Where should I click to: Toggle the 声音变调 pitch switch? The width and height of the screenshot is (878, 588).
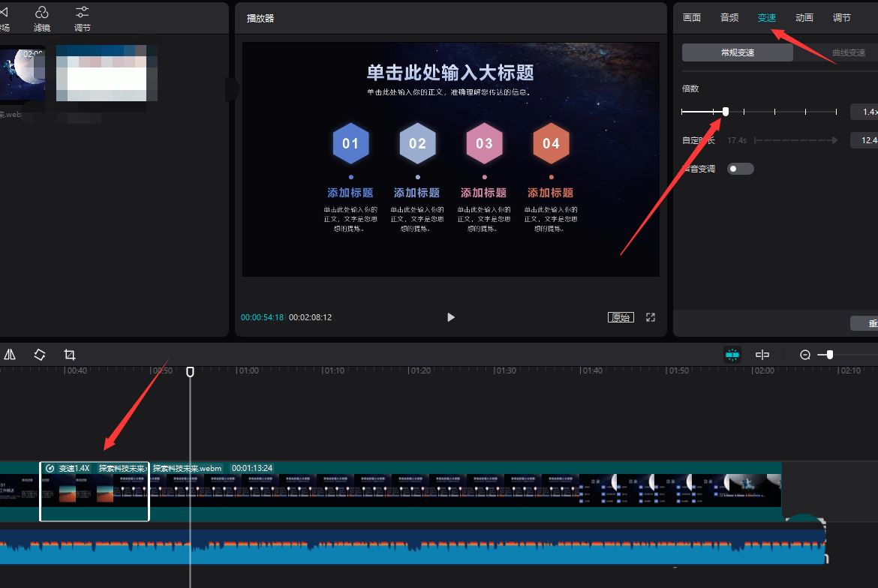point(739,168)
